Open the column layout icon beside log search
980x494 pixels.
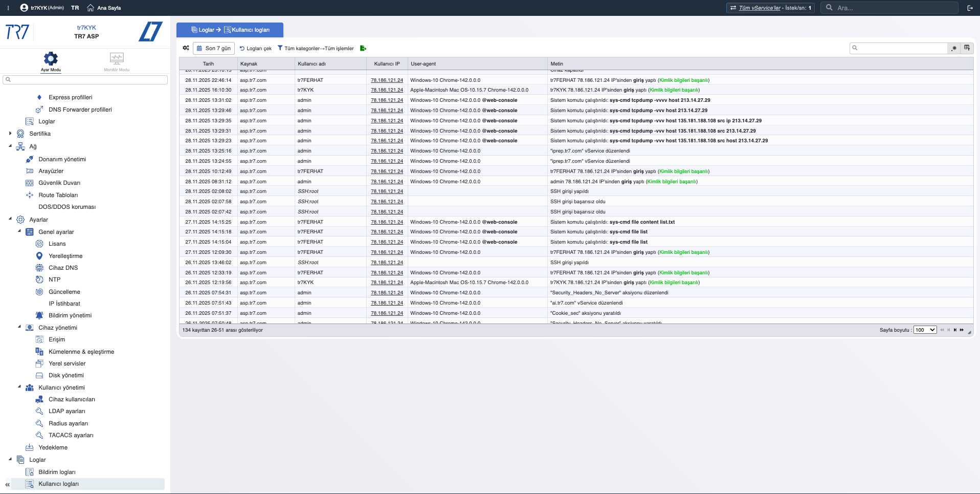[967, 48]
